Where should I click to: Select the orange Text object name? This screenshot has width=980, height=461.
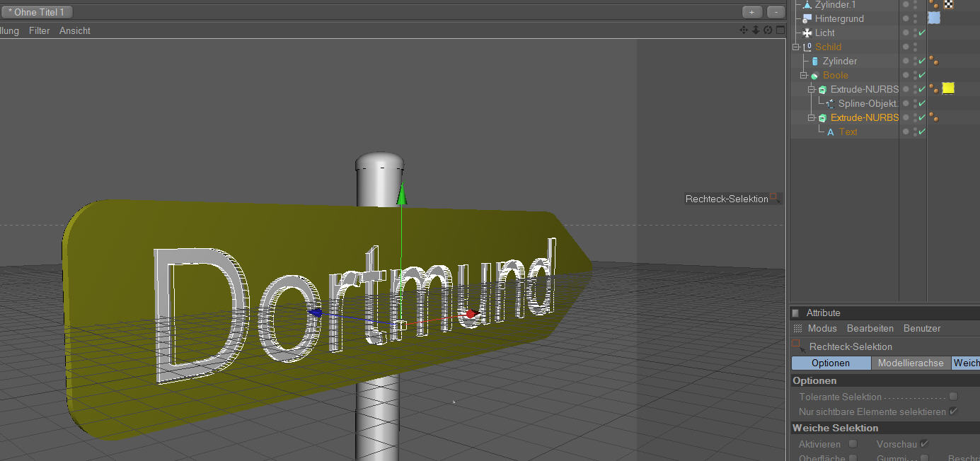(848, 132)
